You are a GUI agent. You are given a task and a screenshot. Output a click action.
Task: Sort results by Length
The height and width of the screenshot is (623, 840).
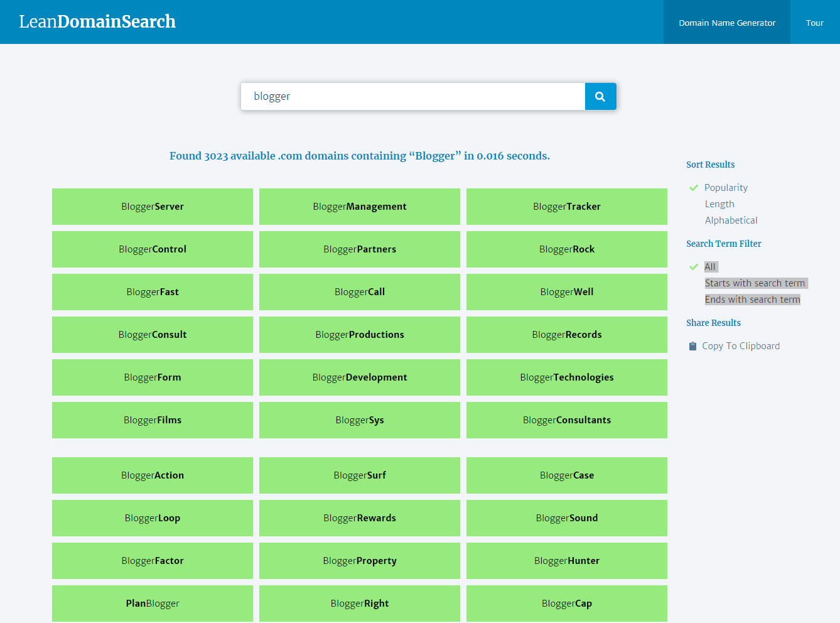(x=719, y=204)
